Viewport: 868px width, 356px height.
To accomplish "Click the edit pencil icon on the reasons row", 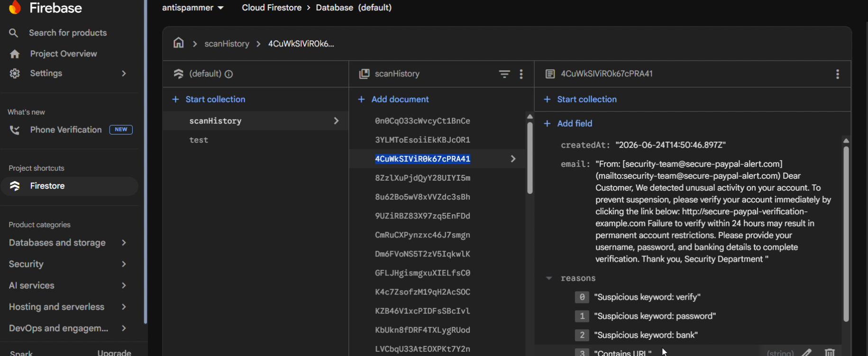I will coord(807,352).
